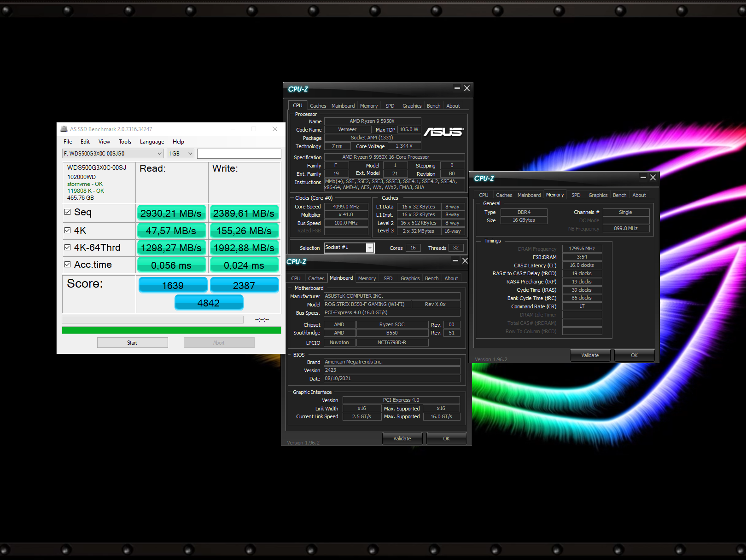Screen dimensions: 746x560
Task: Minimize the AS SSD Benchmark window
Action: 233,129
